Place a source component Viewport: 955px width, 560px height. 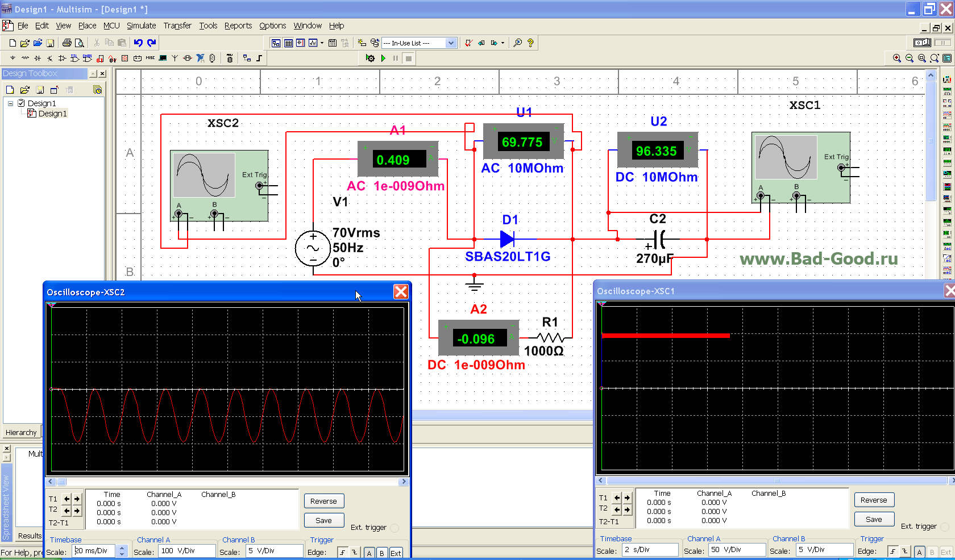pos(13,58)
